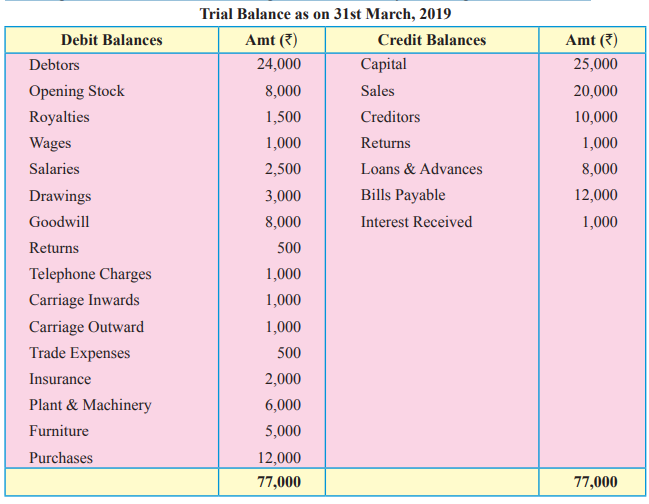Select the Royalties amount 1,500
649x504 pixels.
click(x=283, y=117)
